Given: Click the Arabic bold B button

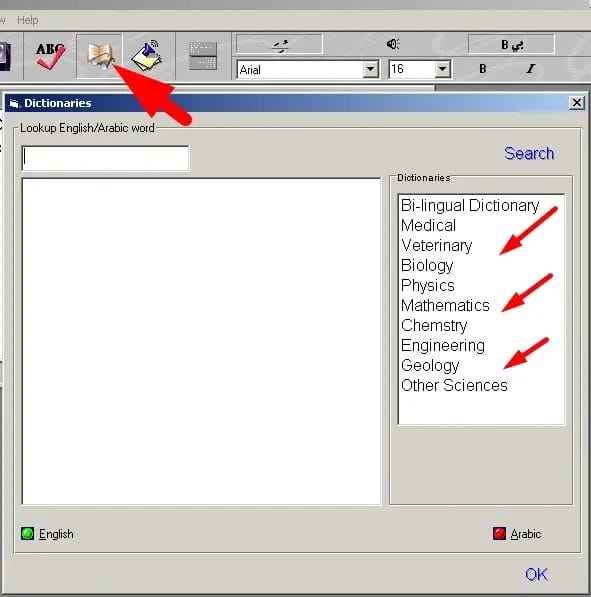Looking at the screenshot, I should [x=511, y=45].
